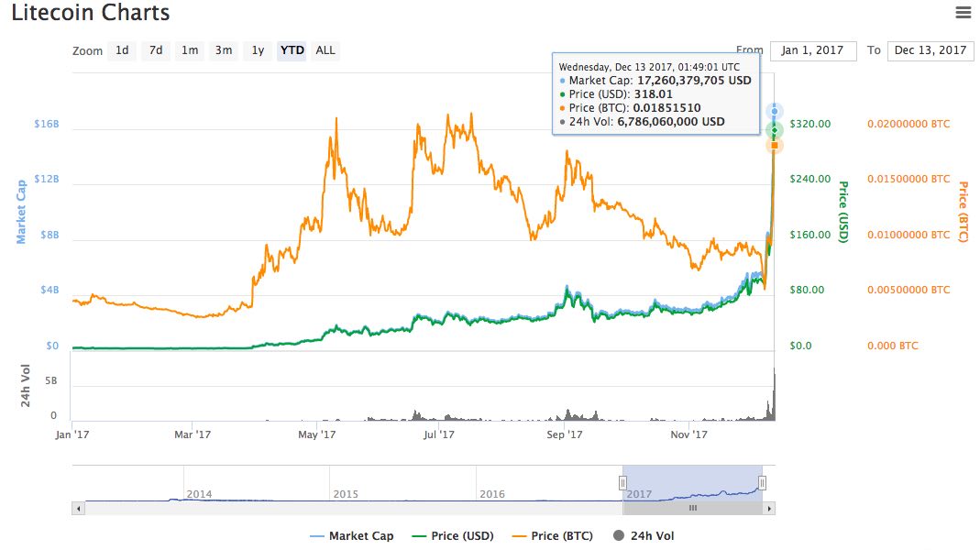
Task: Click the Nov '17 x-axis label
Action: coord(688,434)
